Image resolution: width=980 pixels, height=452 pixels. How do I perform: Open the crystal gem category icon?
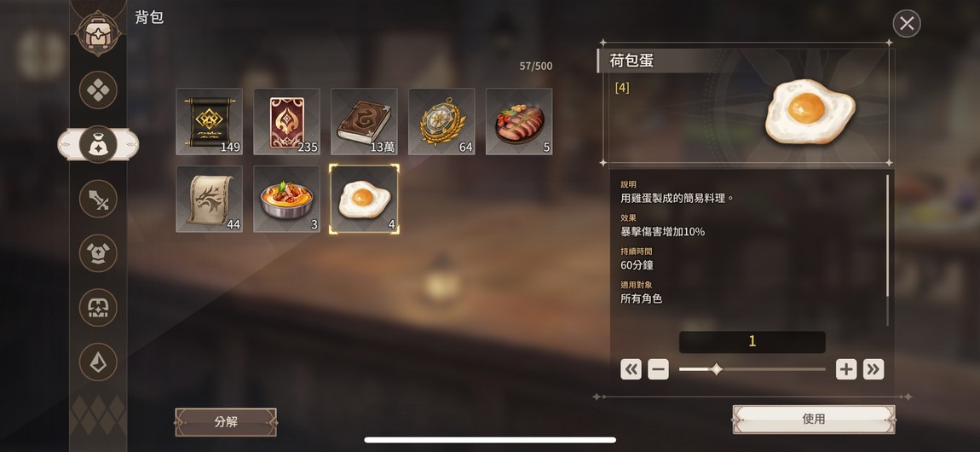pos(98,362)
